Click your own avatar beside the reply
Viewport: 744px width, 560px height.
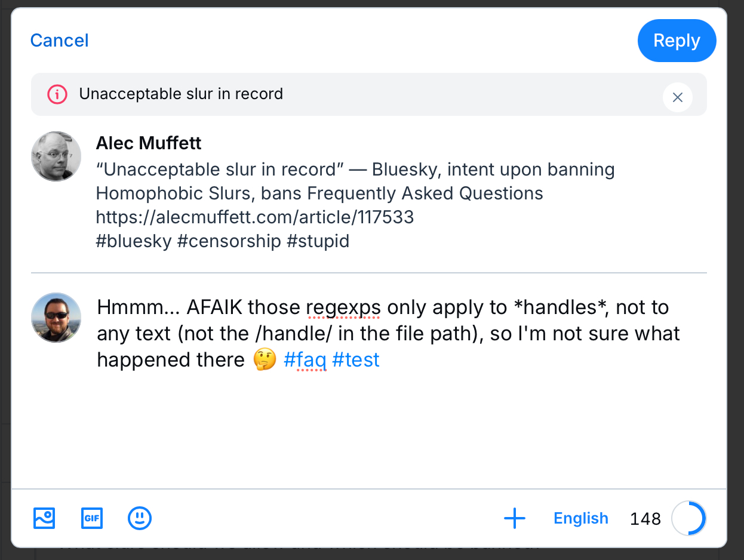(56, 318)
